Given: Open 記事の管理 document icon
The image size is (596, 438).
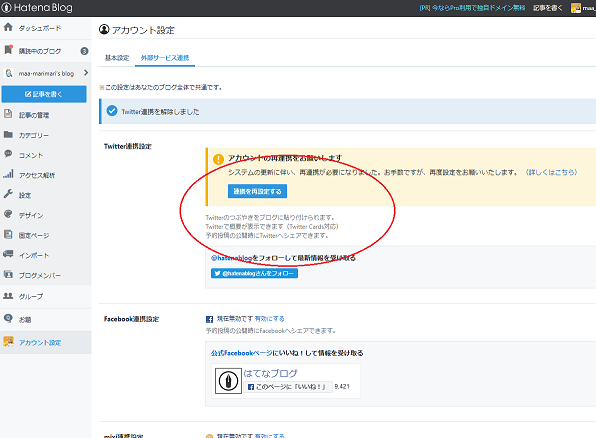Looking at the screenshot, I should pos(8,114).
